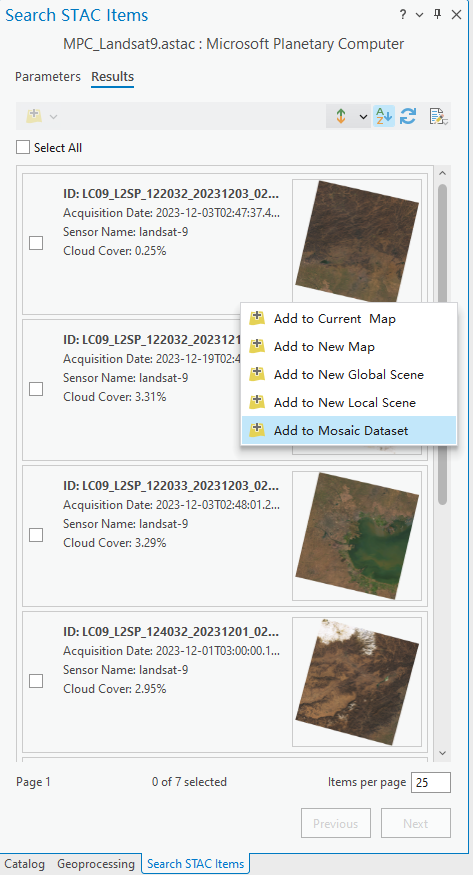473x875 pixels.
Task: Select the Results tab
Action: 113,76
